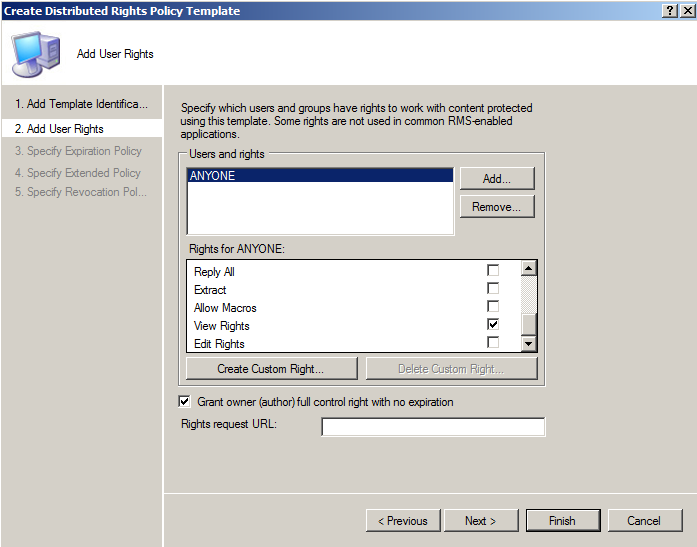Click the computer wizard icon in header
The height and width of the screenshot is (547, 697).
point(38,53)
